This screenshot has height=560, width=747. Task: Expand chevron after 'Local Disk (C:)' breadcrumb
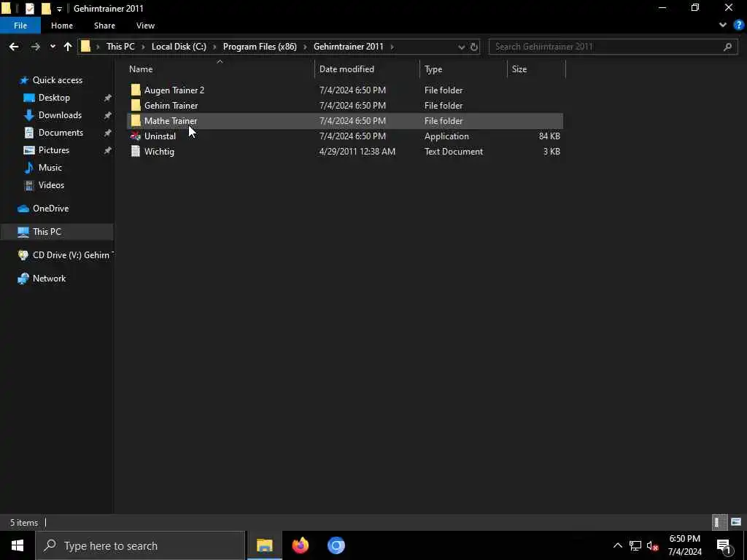[x=214, y=47]
